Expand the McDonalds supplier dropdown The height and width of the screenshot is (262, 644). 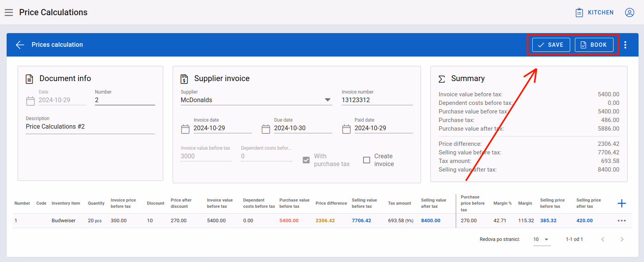point(328,100)
